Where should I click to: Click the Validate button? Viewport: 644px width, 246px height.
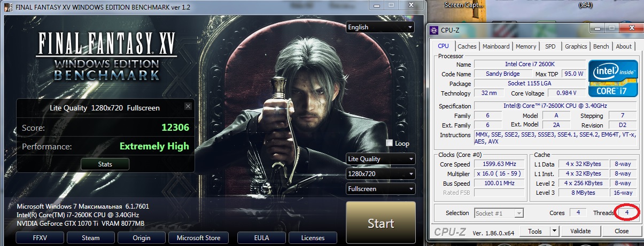tap(580, 231)
